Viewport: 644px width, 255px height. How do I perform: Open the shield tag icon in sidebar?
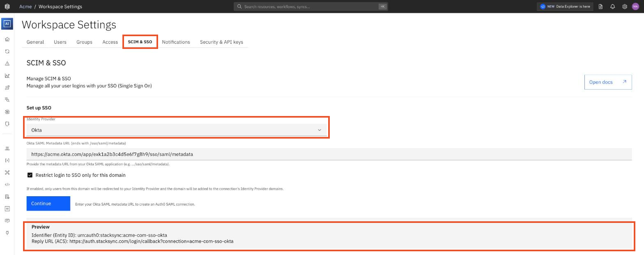click(x=7, y=124)
